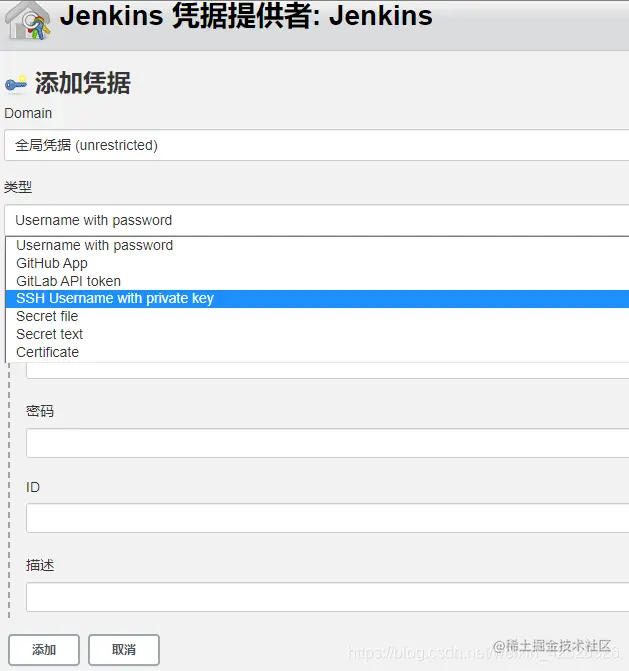Screen dimensions: 629x671
Task: Focus the ID input field
Action: (x=327, y=518)
